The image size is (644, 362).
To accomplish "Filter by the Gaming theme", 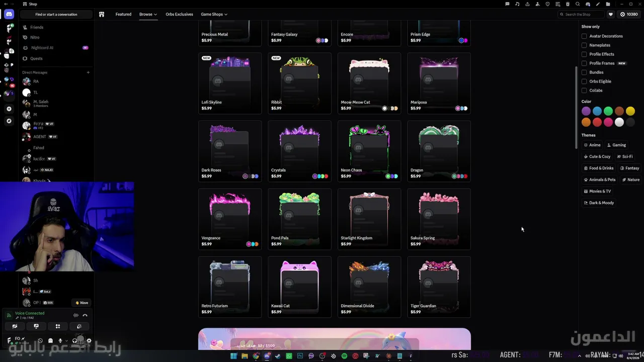I will (x=616, y=145).
